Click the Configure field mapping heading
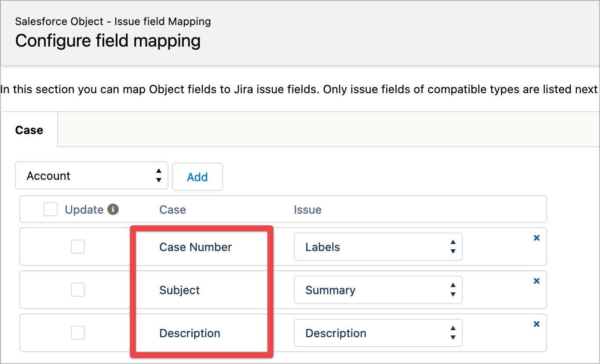Image resolution: width=600 pixels, height=364 pixels. (x=108, y=40)
